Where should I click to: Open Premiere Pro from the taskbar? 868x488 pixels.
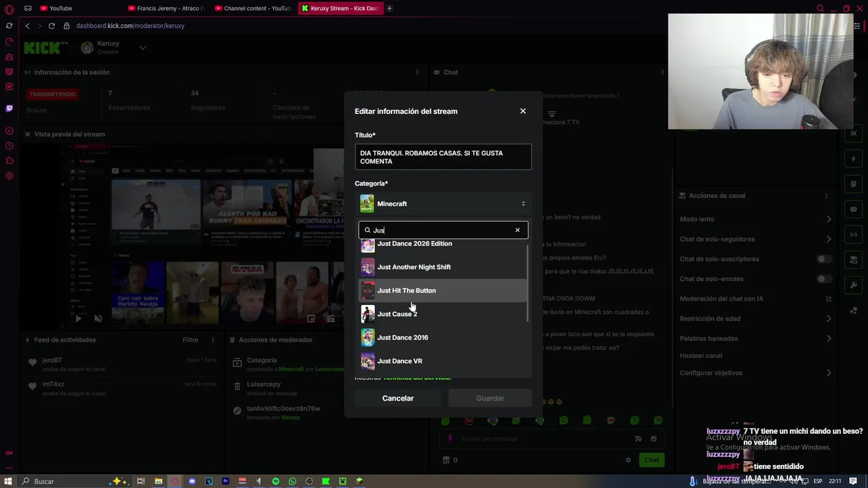point(225,481)
